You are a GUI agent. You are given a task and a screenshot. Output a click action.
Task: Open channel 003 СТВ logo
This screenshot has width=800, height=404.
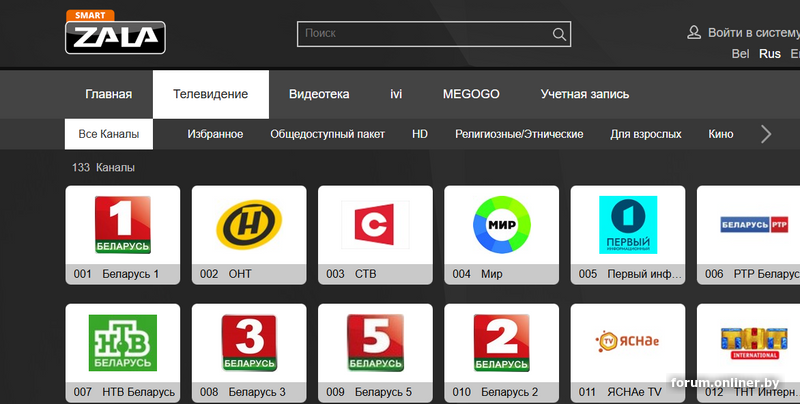pos(375,225)
